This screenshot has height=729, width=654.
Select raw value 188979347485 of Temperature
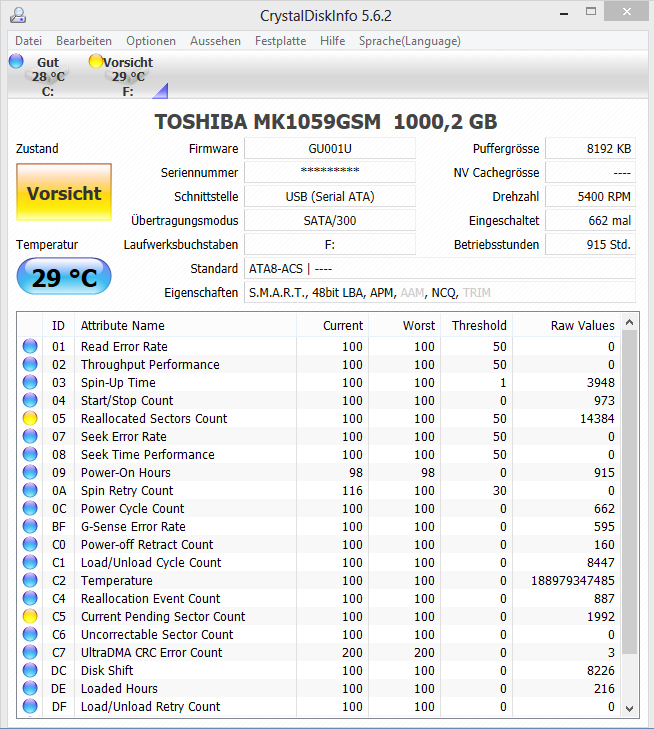pyautogui.click(x=573, y=580)
